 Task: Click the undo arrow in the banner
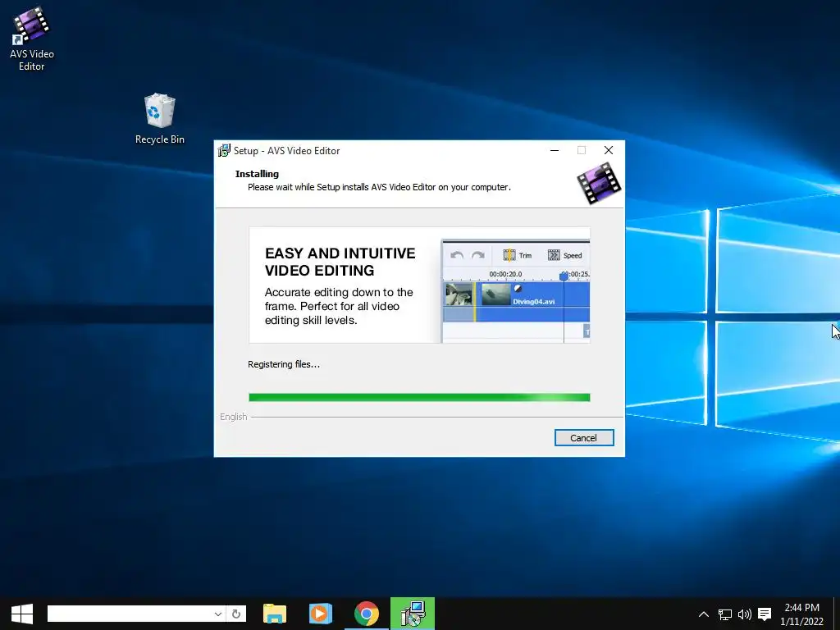457,255
